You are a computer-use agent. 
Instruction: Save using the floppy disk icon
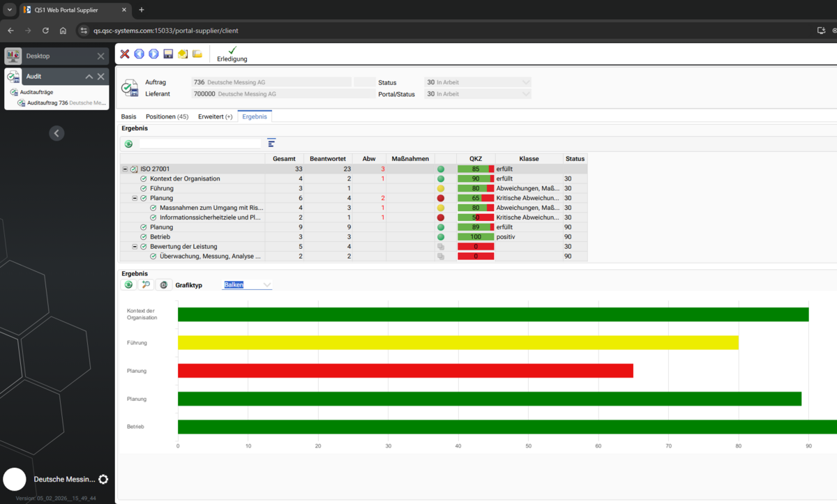(168, 54)
